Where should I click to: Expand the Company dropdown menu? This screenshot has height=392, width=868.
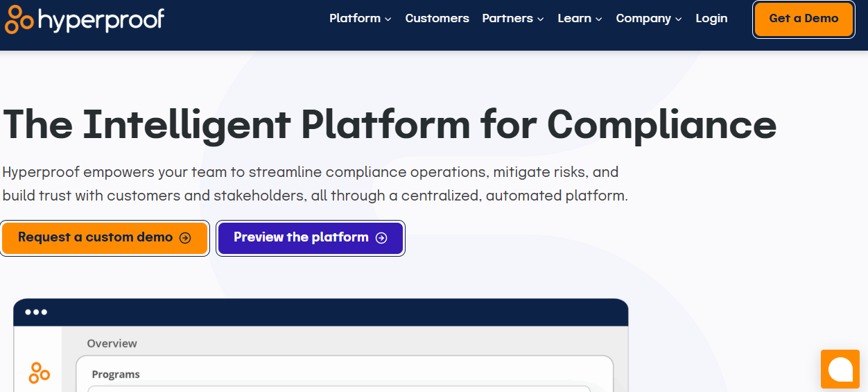pyautogui.click(x=649, y=19)
